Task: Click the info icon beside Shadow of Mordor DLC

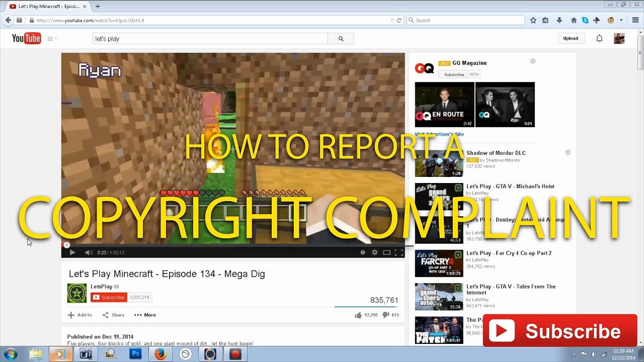Action: (x=568, y=152)
